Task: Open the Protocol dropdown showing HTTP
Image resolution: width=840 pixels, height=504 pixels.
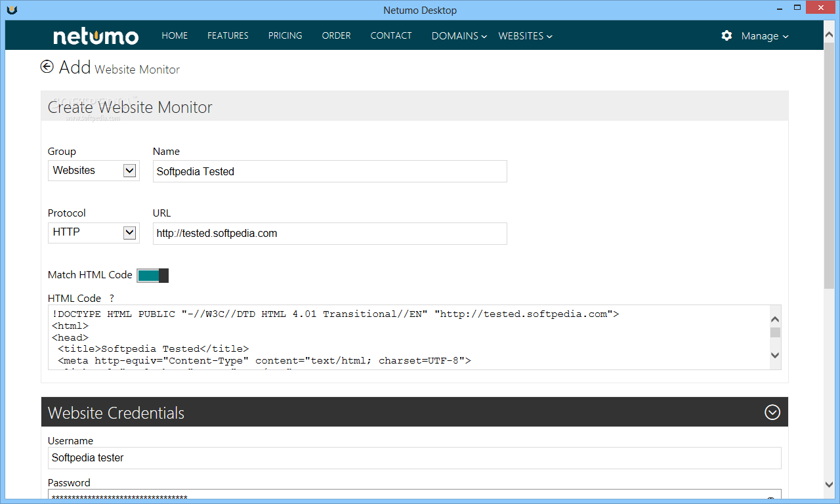Action: [x=94, y=232]
